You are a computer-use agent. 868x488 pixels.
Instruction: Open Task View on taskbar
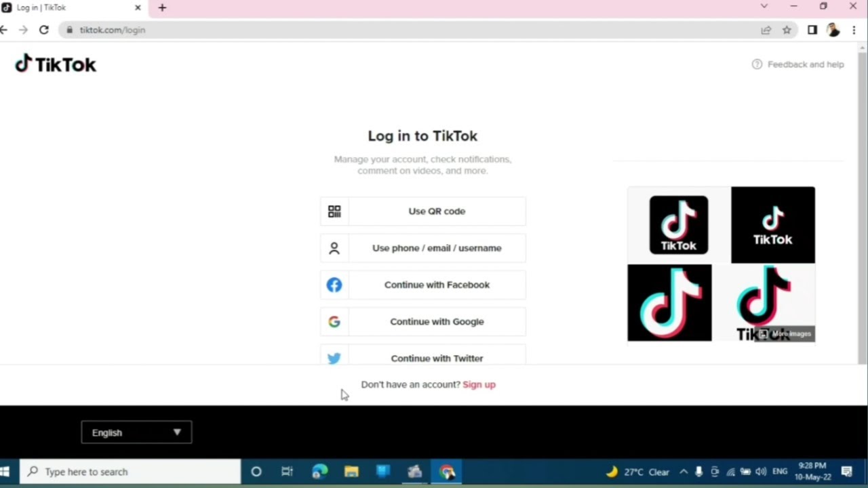288,472
